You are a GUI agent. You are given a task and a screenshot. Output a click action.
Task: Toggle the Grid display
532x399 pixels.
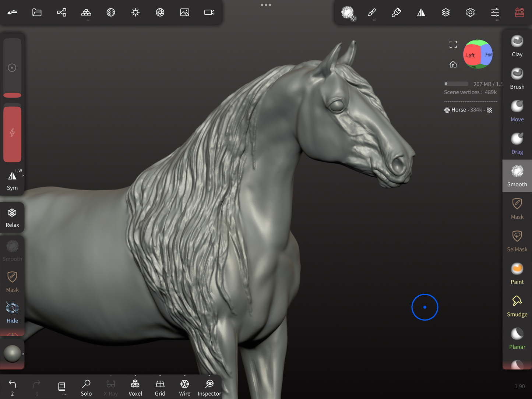pos(160,388)
